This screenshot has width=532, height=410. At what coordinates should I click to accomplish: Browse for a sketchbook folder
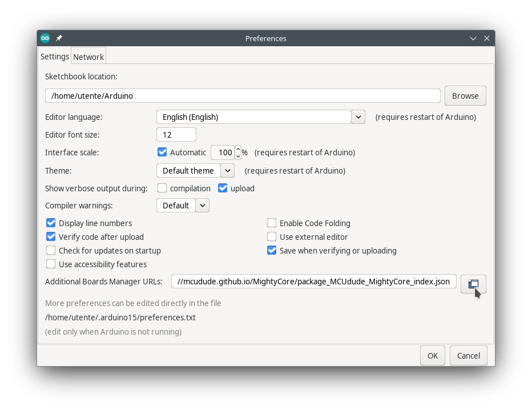coord(465,96)
